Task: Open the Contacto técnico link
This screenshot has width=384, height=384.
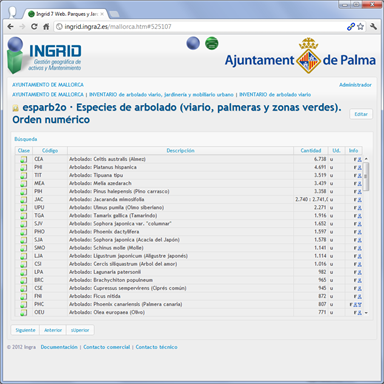Action: pyautogui.click(x=156, y=347)
